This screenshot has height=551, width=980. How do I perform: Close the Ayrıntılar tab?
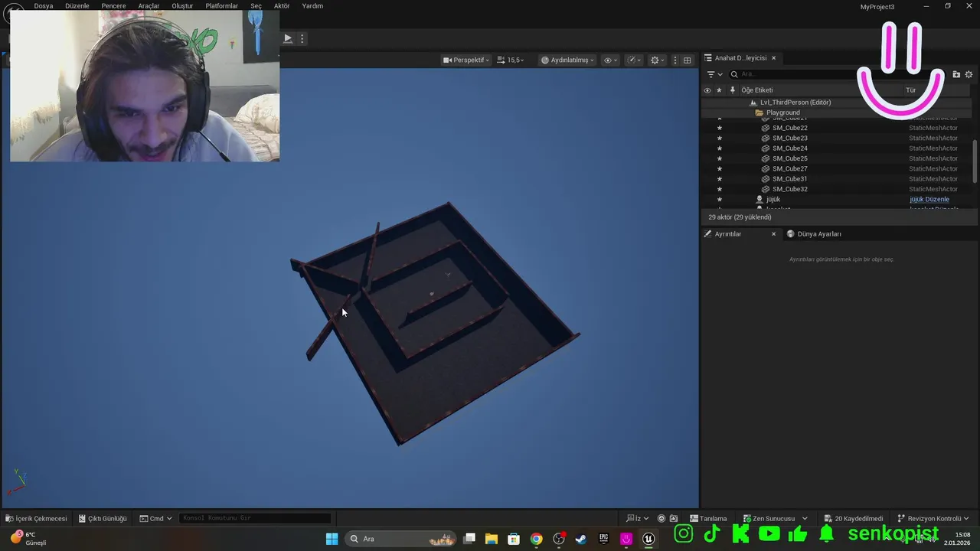tap(773, 234)
